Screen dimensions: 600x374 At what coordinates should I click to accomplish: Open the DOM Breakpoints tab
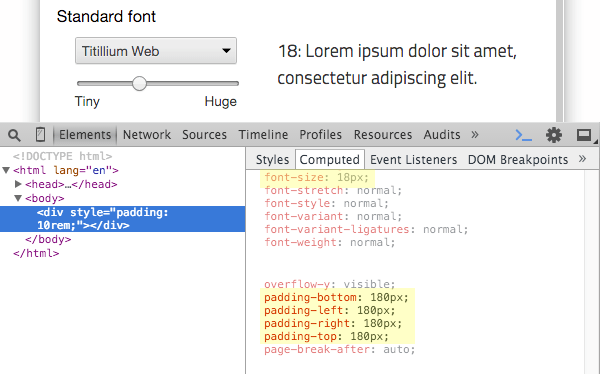click(518, 159)
